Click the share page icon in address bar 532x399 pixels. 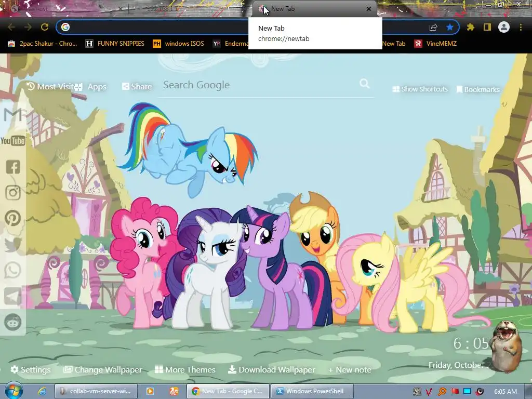(433, 27)
